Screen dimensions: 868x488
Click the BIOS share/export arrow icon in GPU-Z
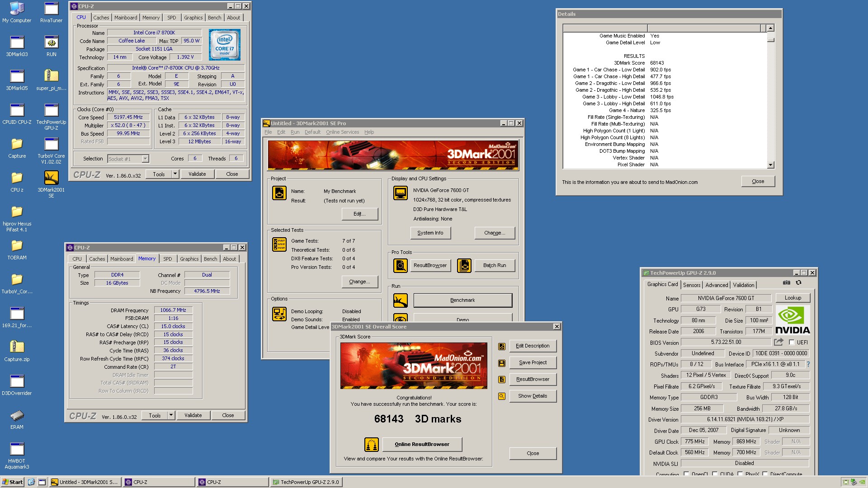click(x=778, y=342)
